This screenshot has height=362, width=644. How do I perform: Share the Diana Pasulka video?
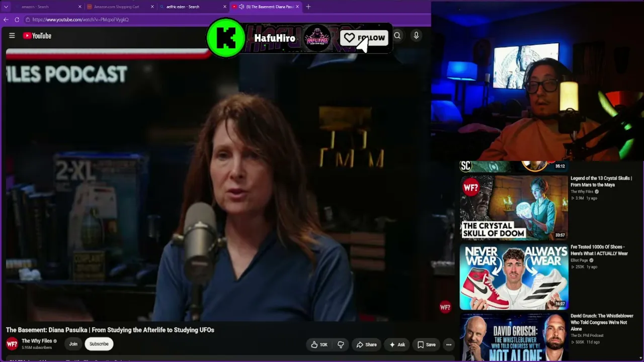point(366,344)
